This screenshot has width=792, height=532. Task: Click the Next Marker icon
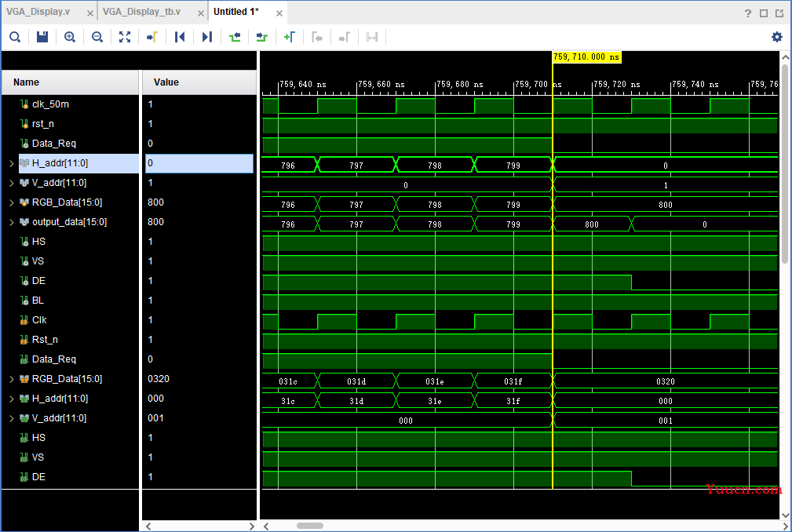pos(344,37)
